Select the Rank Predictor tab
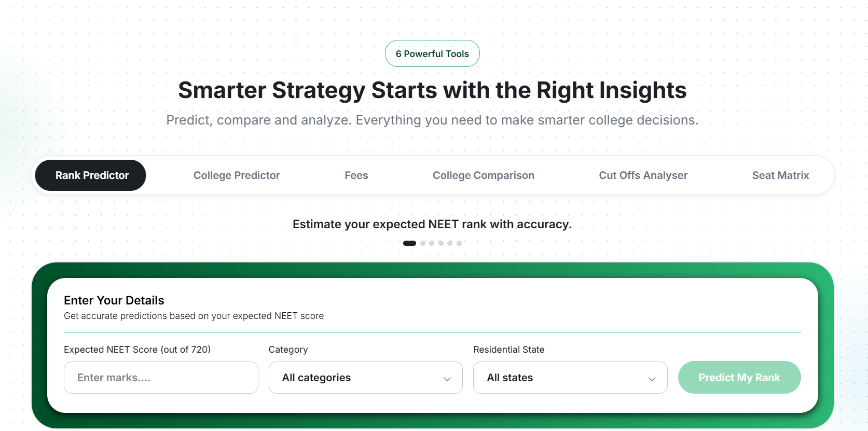This screenshot has height=431, width=868. (x=90, y=175)
